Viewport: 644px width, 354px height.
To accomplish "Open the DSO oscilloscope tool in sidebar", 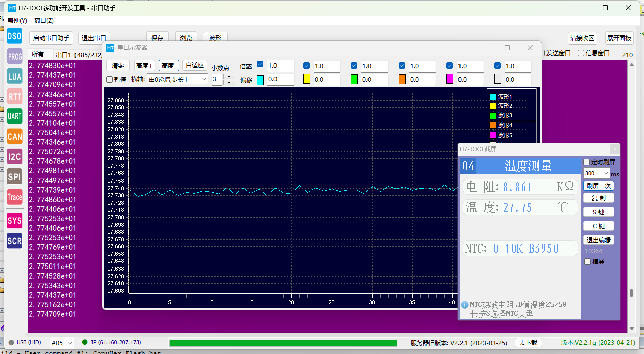I will click(x=15, y=36).
